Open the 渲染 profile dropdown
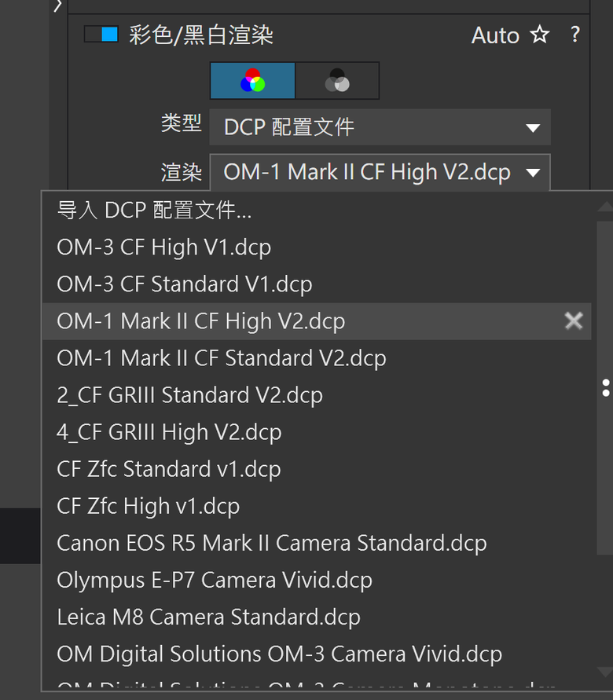Viewport: 613px width, 700px height. 380,172
